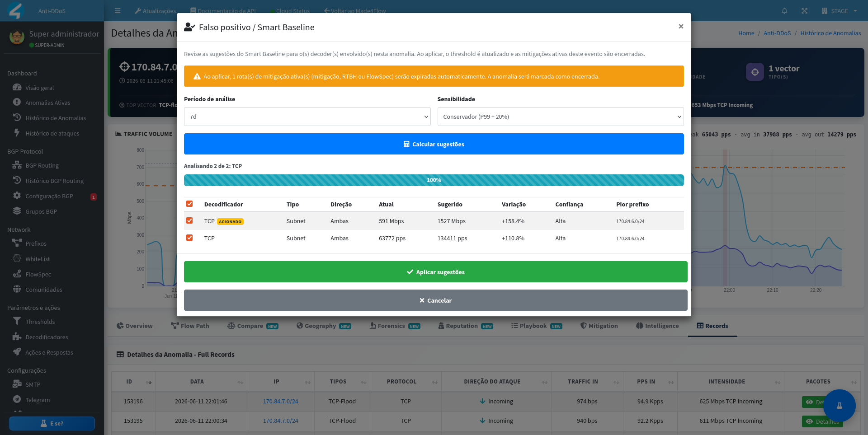Image resolution: width=868 pixels, height=435 pixels.
Task: Open the Visão geral dashboard icon
Action: 17,87
